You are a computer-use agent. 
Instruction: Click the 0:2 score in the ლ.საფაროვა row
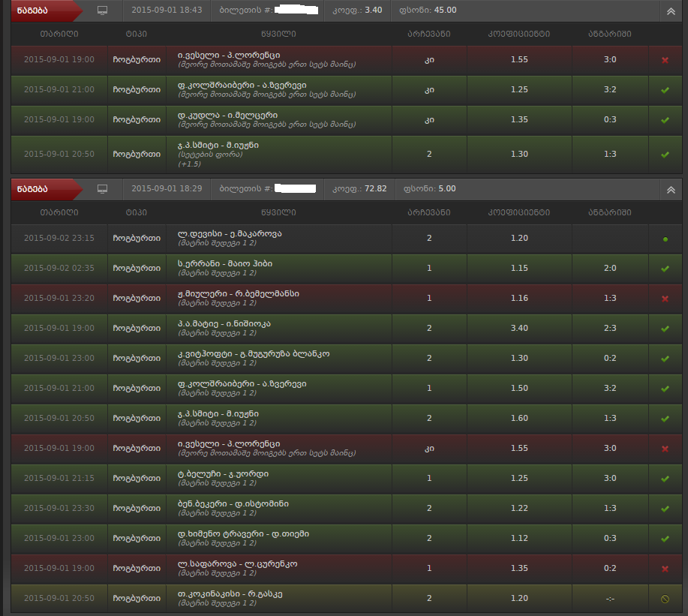pyautogui.click(x=610, y=568)
